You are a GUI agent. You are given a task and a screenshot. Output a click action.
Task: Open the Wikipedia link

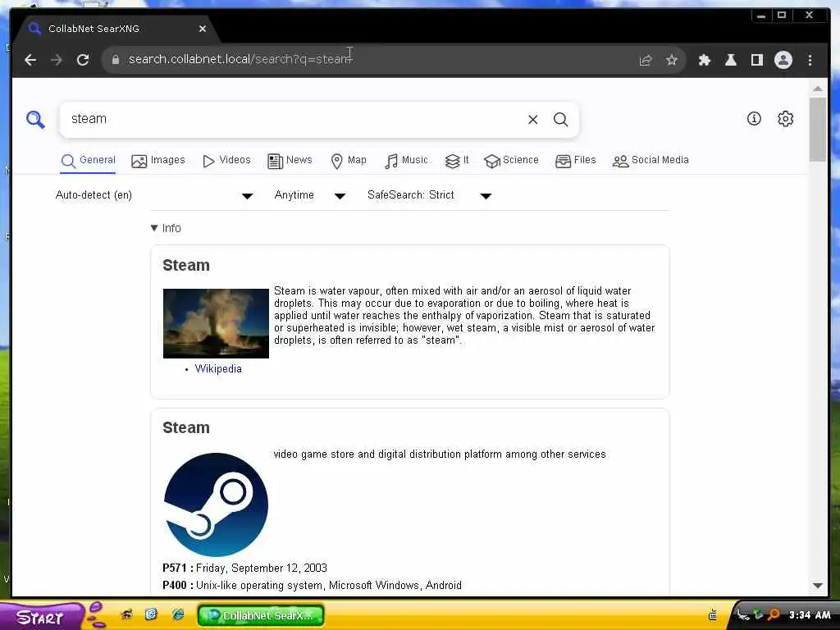click(218, 368)
